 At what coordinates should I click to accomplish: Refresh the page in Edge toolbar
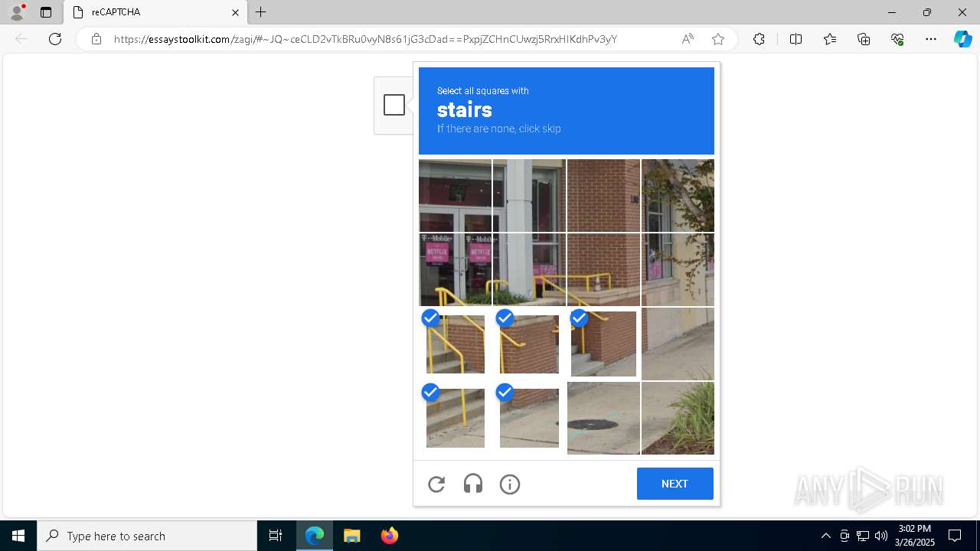[55, 39]
